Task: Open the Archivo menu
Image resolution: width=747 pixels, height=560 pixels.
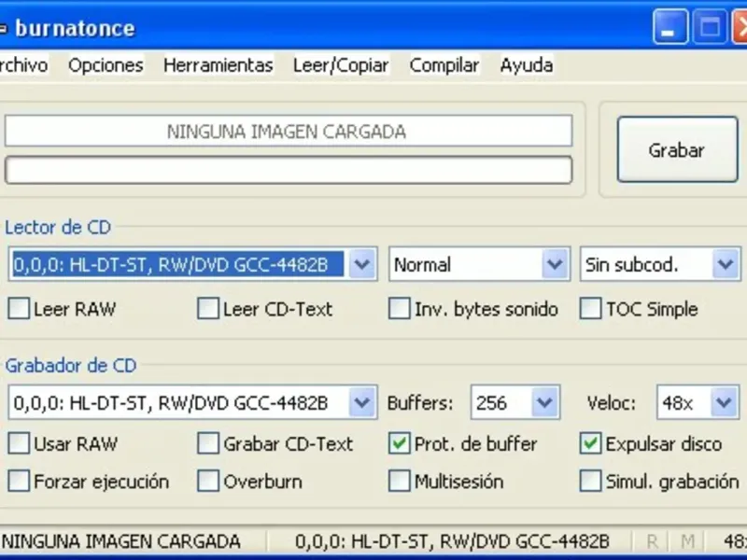Action: pos(22,65)
